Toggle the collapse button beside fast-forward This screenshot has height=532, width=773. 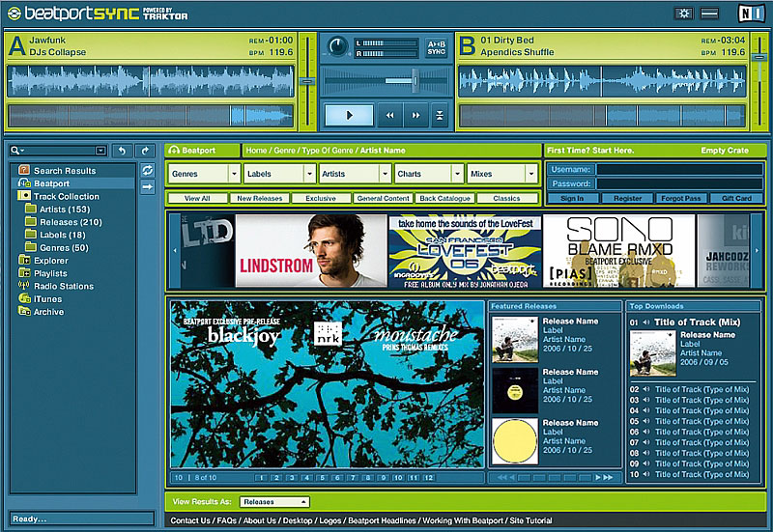(440, 115)
